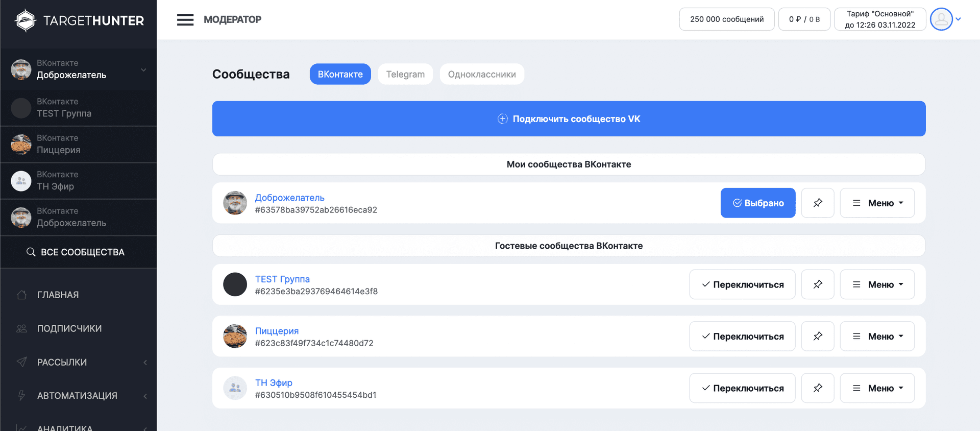Pin the TH Эфир community
This screenshot has height=431, width=980.
click(x=817, y=388)
